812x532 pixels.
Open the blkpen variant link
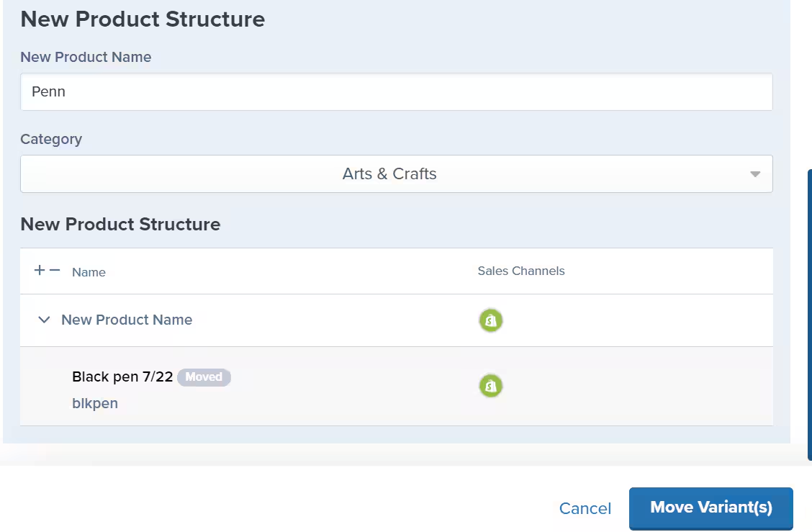tap(95, 403)
